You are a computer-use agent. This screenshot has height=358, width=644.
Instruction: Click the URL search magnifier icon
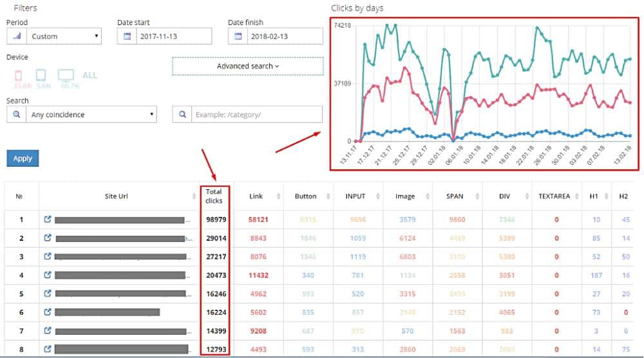pos(183,115)
